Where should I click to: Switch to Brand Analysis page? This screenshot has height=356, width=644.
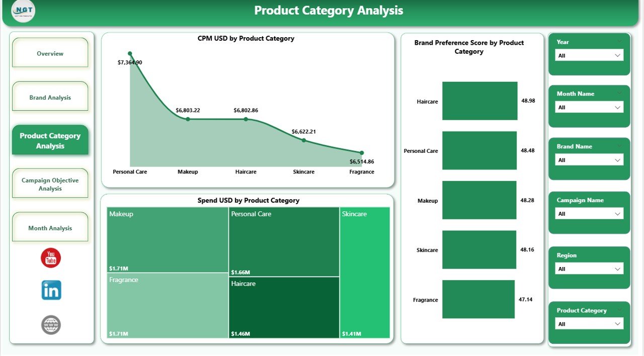50,97
